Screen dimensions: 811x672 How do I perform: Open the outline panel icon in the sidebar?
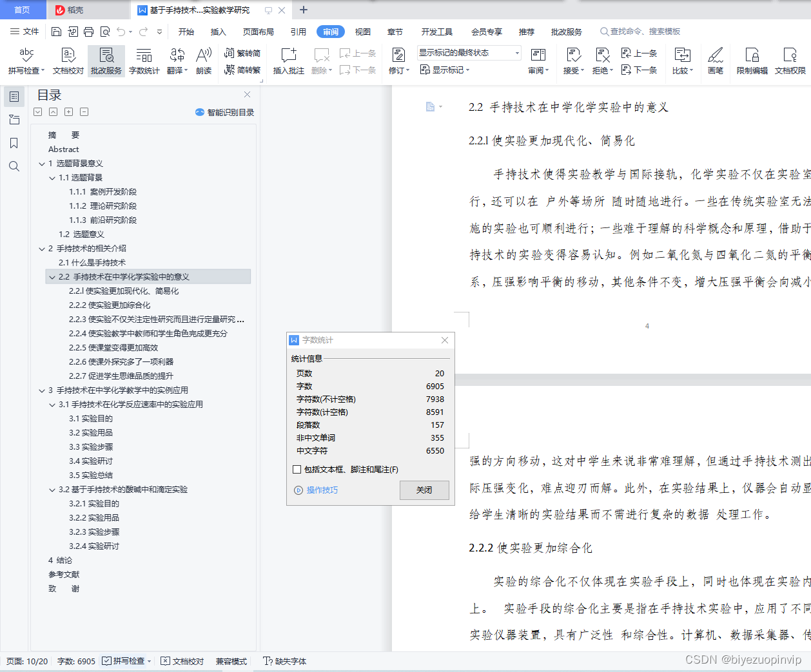[14, 96]
